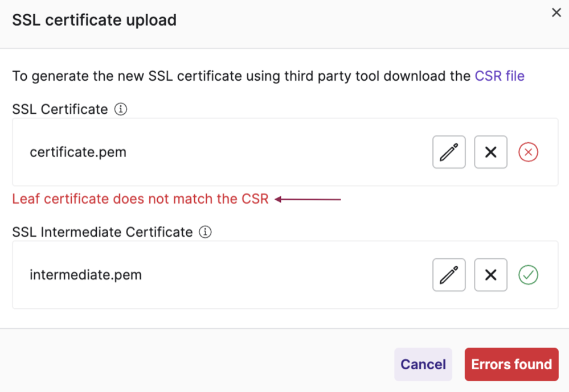Download the CSR file via the link
The width and height of the screenshot is (569, 392).
pos(500,76)
